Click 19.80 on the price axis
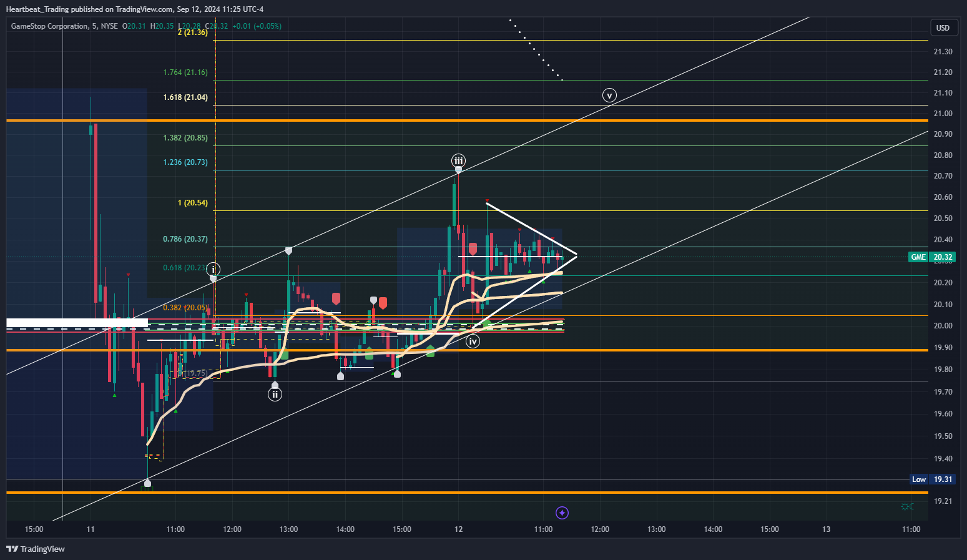This screenshot has width=967, height=560. [943, 370]
